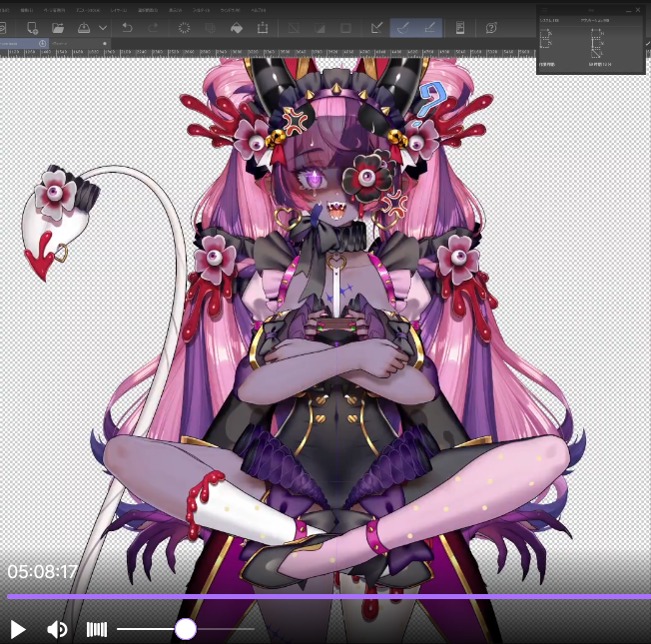Viewport: 651px width, 644px height.
Task: Toggle Snap to Ruler
Action: pos(377,28)
